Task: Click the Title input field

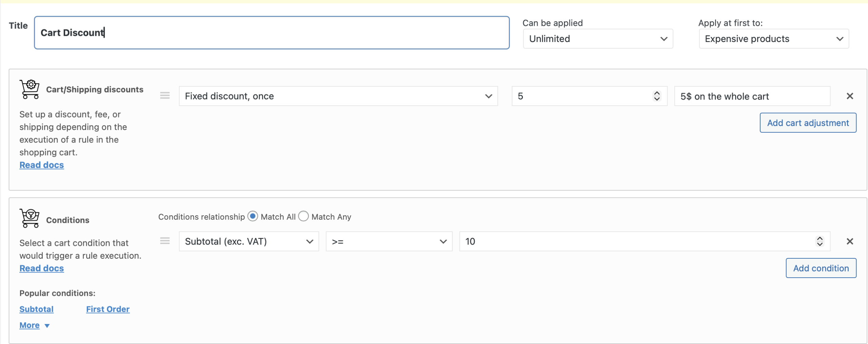Action: pos(271,33)
